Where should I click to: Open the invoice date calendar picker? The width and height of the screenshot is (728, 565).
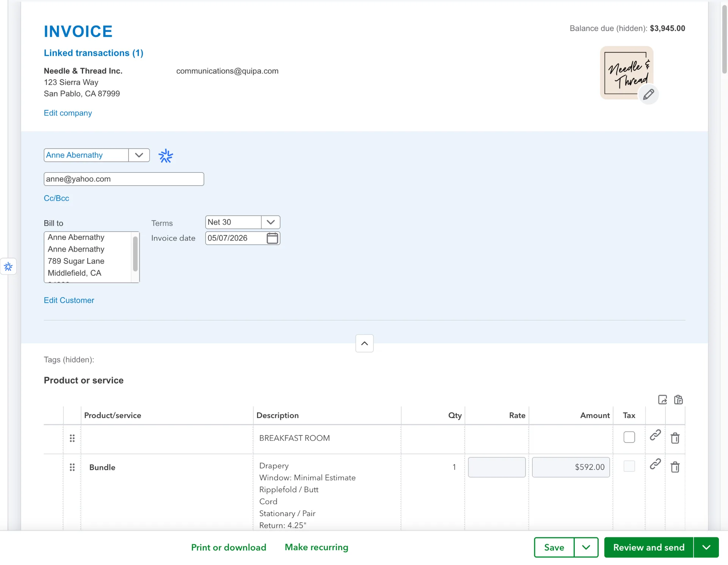272,238
